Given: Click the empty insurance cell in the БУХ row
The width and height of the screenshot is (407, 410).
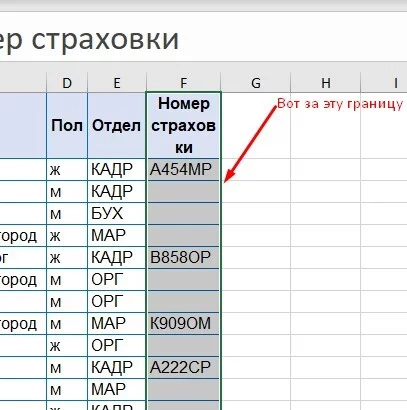Looking at the screenshot, I should 184,213.
